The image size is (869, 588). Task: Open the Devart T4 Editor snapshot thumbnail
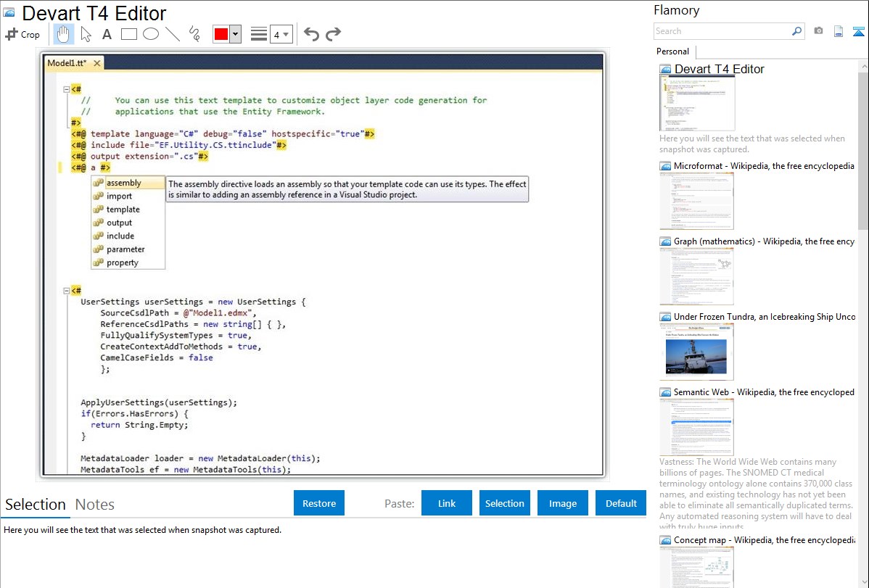tap(697, 103)
